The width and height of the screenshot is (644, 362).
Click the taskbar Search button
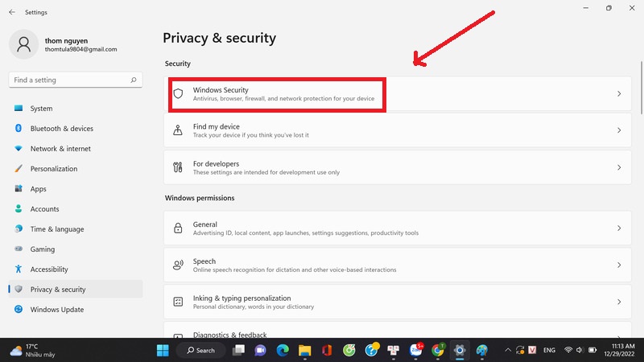tap(200, 350)
